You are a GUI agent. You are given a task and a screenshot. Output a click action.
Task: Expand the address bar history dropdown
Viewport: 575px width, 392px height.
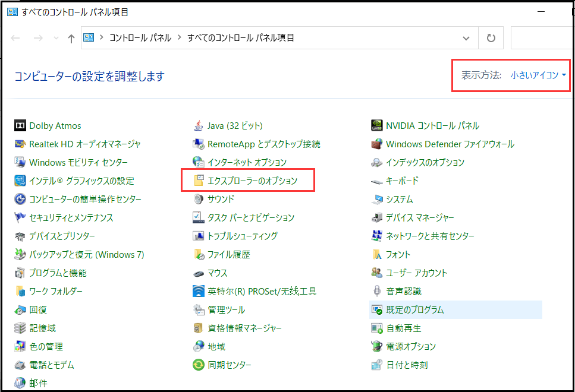click(x=466, y=38)
